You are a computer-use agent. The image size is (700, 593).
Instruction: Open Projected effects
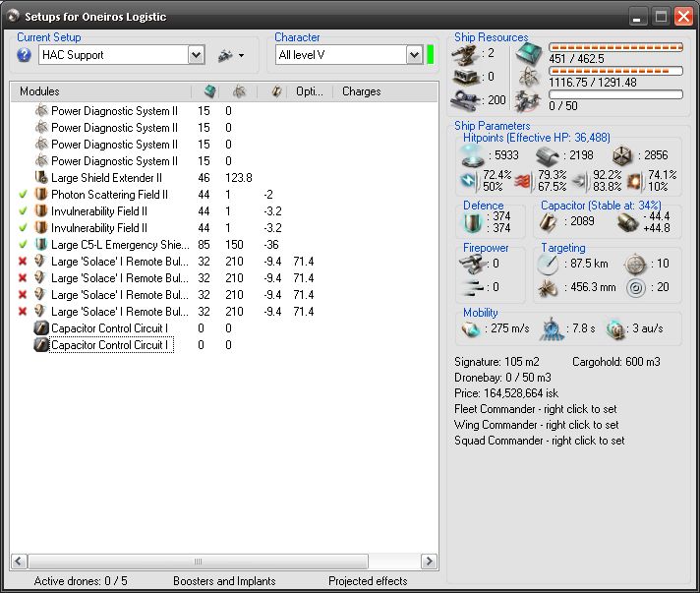click(368, 581)
